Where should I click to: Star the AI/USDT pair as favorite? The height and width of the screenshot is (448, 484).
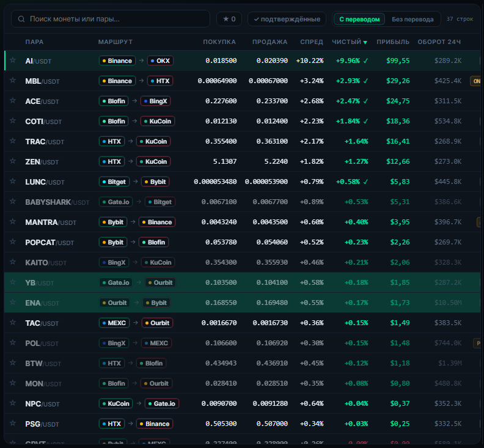[x=13, y=61]
